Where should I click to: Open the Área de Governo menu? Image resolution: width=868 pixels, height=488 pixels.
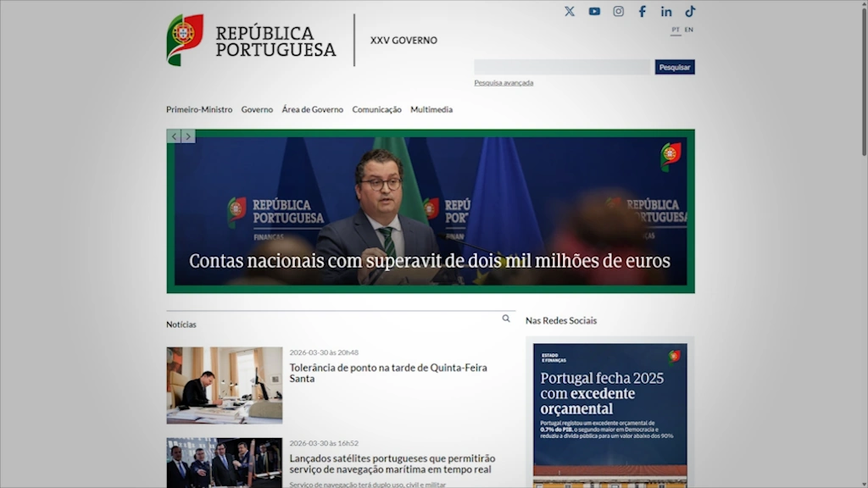(x=313, y=109)
